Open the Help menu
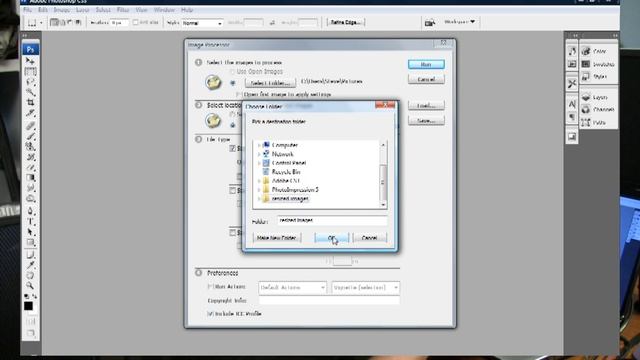 point(187,10)
